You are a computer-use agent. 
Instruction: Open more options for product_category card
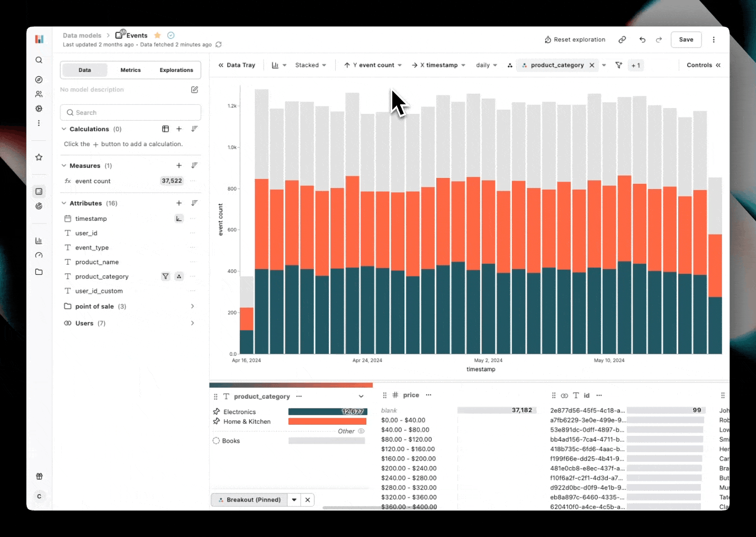[x=299, y=396]
